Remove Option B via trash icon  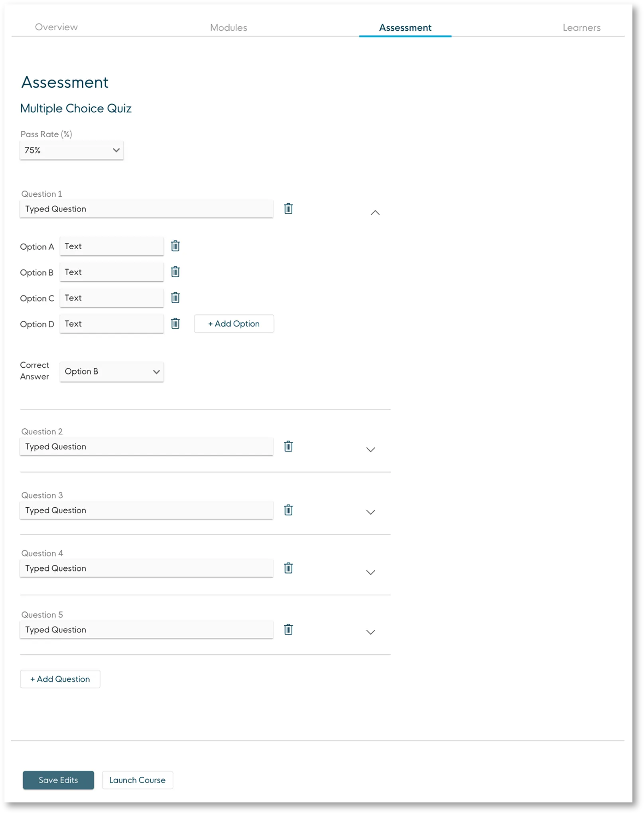[175, 272]
